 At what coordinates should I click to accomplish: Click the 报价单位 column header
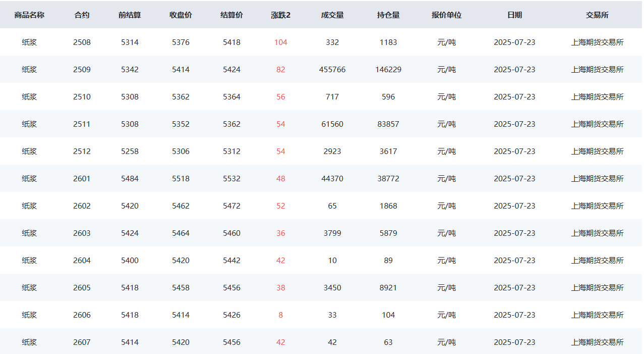pyautogui.click(x=446, y=15)
